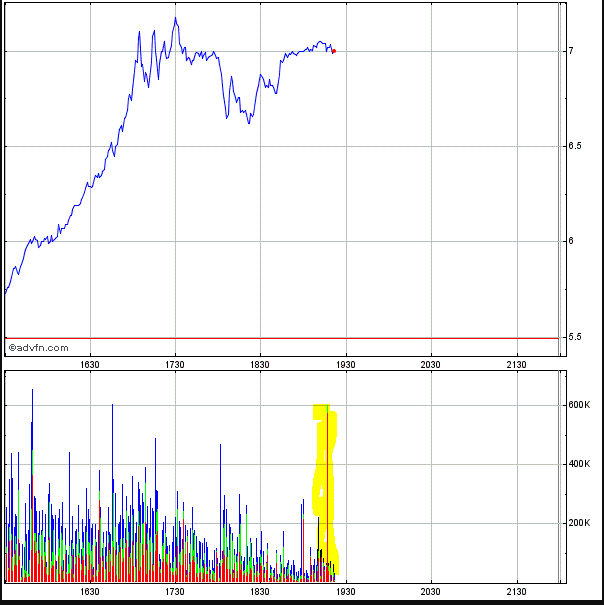The height and width of the screenshot is (605, 604).
Task: Click the "200K" volume axis label
Action: pos(579,523)
